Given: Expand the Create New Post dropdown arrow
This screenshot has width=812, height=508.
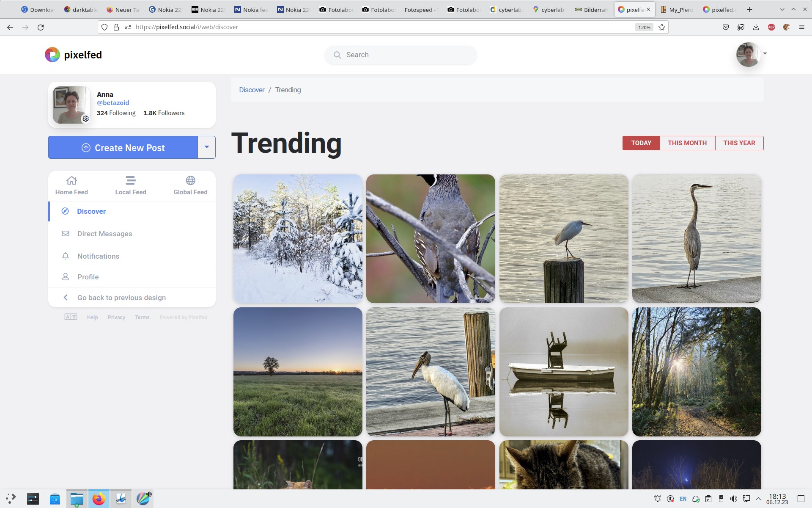Looking at the screenshot, I should click(206, 147).
